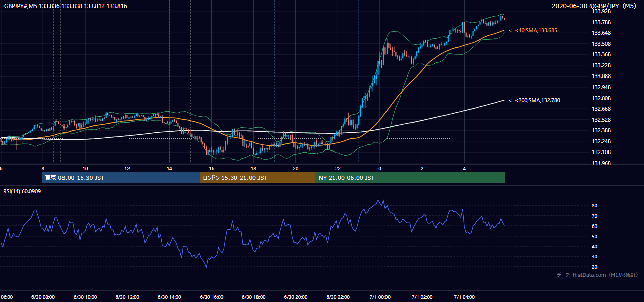Click price axis value 133.088

[601, 77]
